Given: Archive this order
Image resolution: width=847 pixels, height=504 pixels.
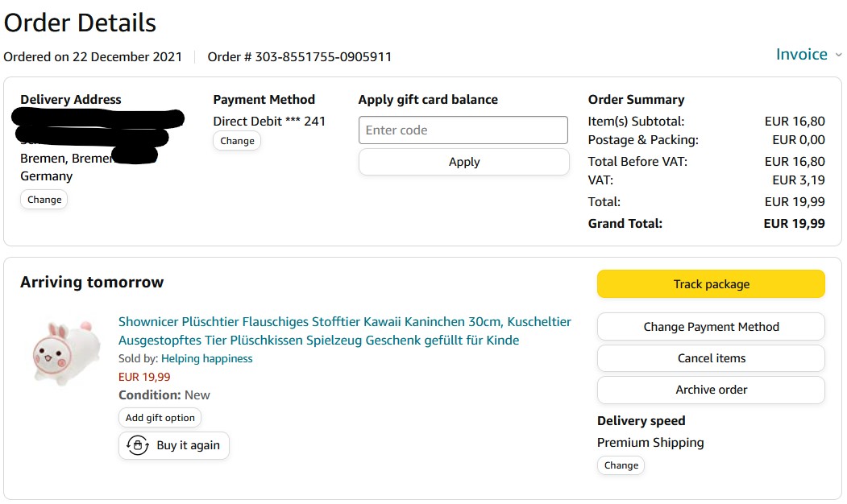Looking at the screenshot, I should (x=711, y=390).
